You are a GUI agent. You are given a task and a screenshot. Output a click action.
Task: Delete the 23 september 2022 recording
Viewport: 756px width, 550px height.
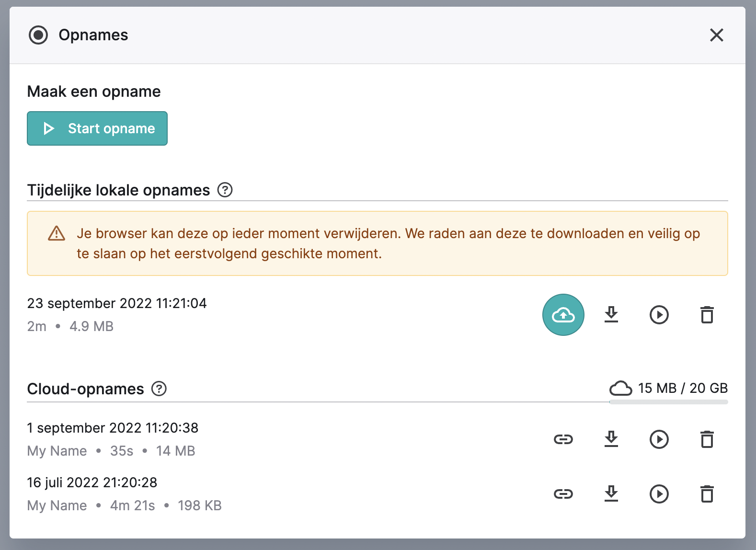click(x=707, y=315)
